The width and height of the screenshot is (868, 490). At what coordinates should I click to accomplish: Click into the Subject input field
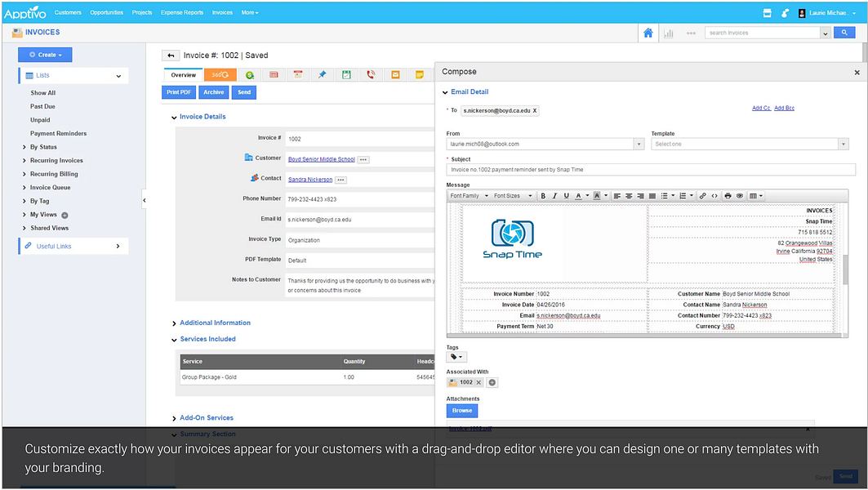[x=651, y=170]
